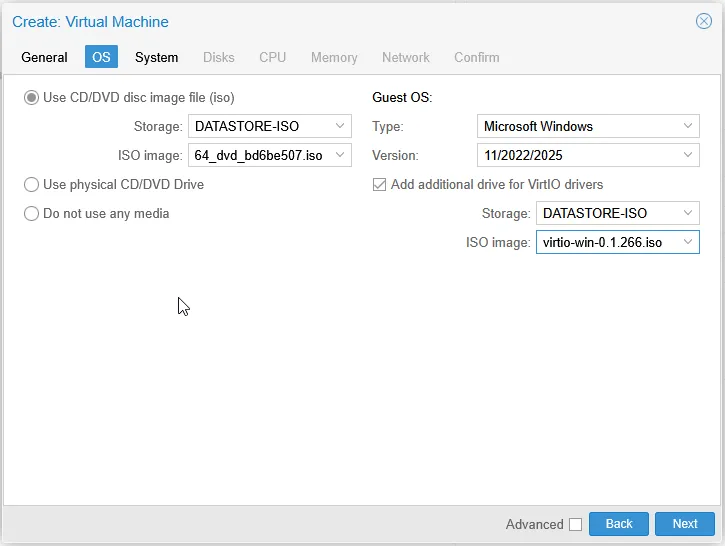Screen dimensions: 725x546
Task: Click the 'Microsoft Windows' type field
Action: 577,126
